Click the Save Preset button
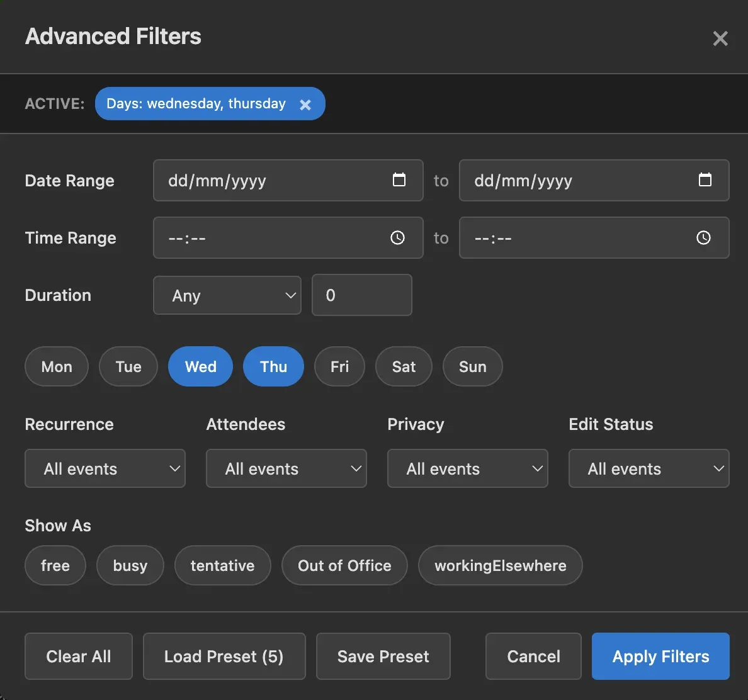Viewport: 748px width, 700px height. click(383, 656)
